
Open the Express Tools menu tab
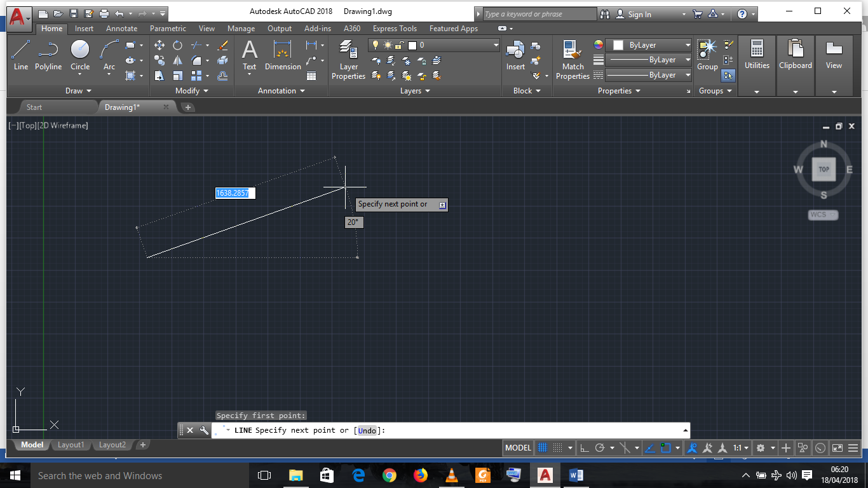(x=395, y=28)
